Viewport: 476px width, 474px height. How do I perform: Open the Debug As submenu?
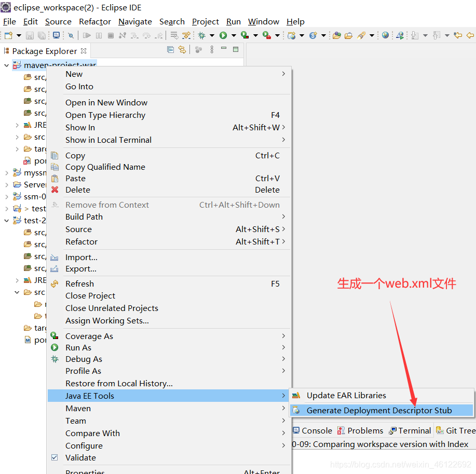[169, 359]
